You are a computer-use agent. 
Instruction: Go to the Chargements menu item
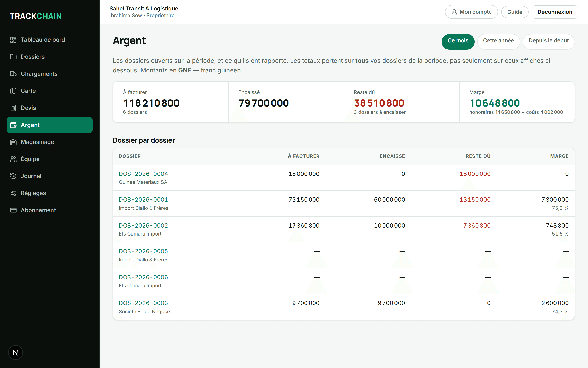coord(50,74)
